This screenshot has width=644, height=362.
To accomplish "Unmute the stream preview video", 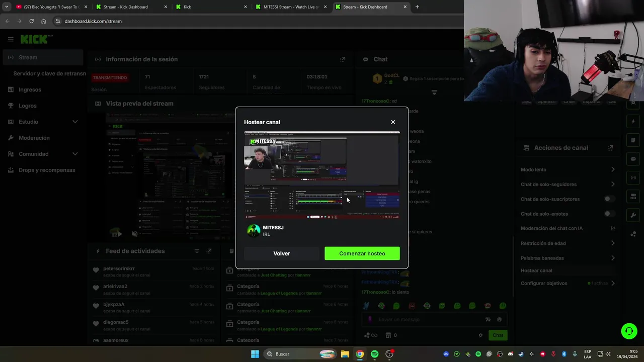I will pyautogui.click(x=134, y=234).
